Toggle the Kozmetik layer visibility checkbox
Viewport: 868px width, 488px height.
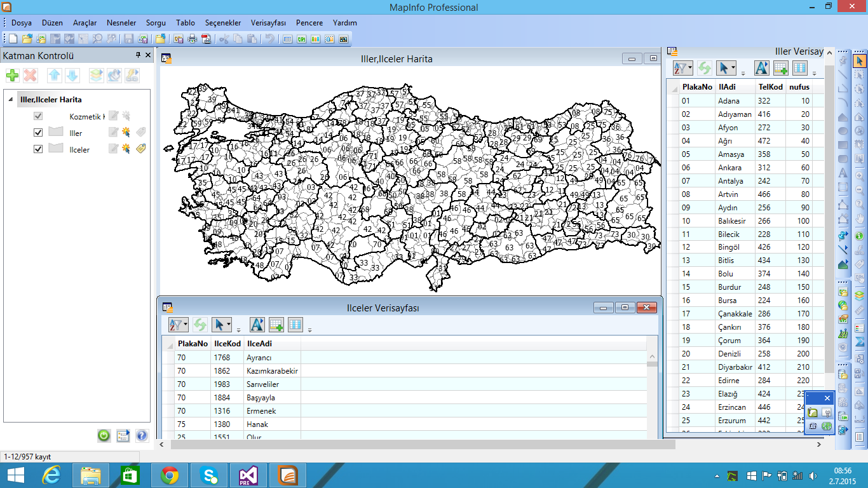38,116
